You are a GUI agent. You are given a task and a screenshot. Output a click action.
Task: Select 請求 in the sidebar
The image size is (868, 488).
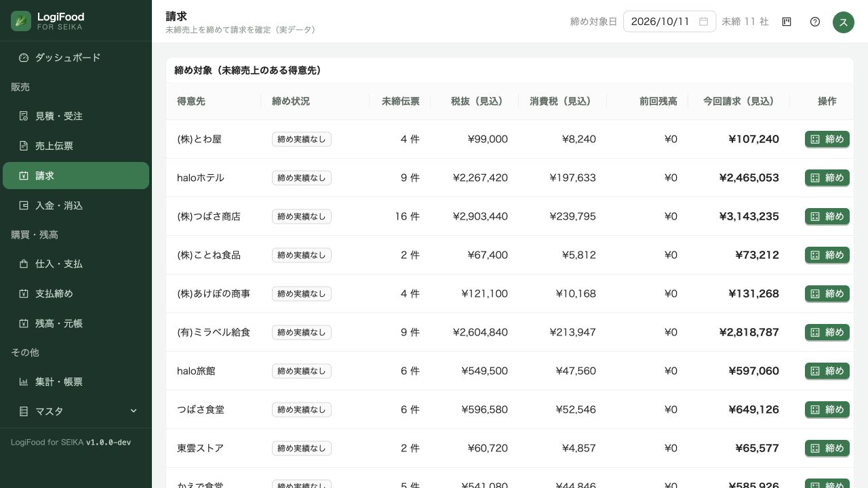[x=76, y=176]
